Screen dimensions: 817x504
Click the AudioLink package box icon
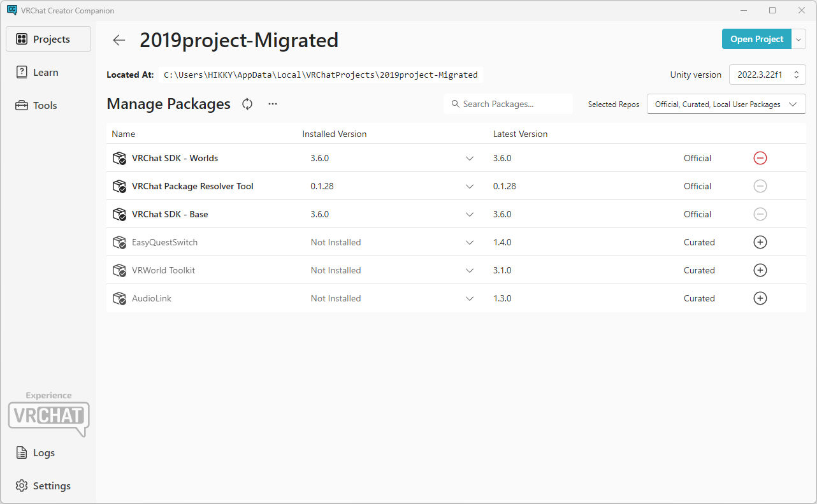coord(119,298)
